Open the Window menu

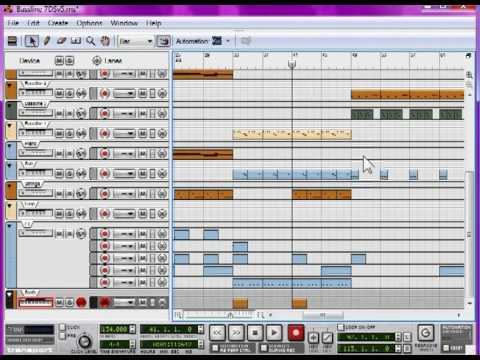tap(124, 23)
